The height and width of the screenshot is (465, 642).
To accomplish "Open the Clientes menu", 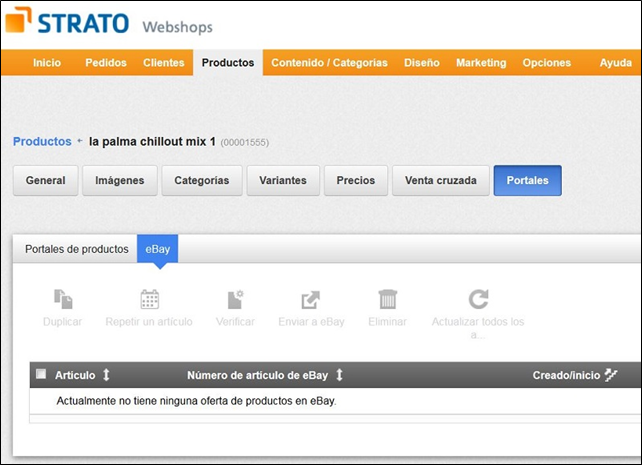I will click(x=163, y=63).
